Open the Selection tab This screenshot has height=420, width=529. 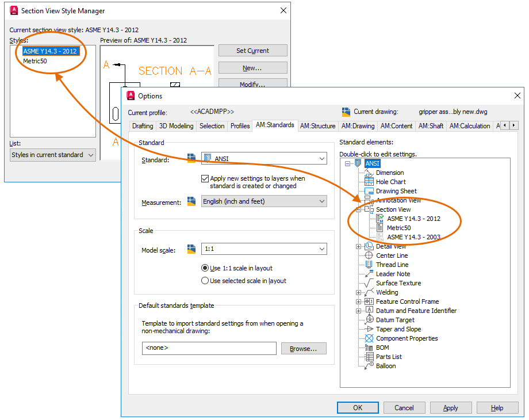[212, 126]
